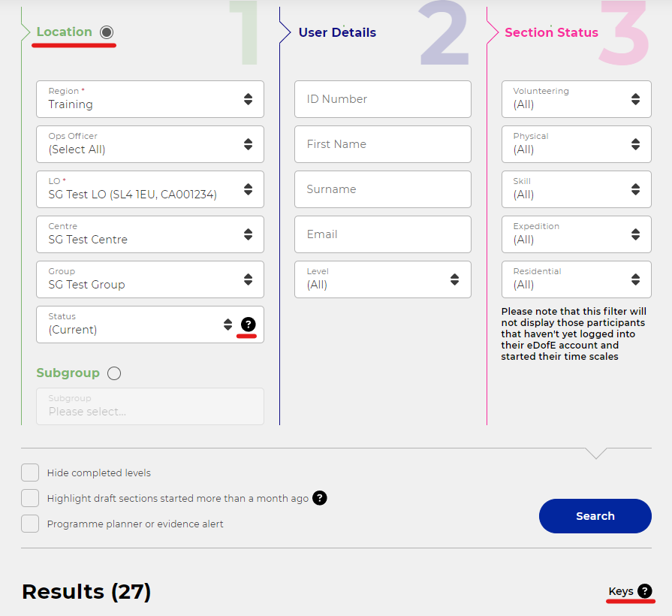
Task: Select the Subgroup radio button
Action: (113, 373)
